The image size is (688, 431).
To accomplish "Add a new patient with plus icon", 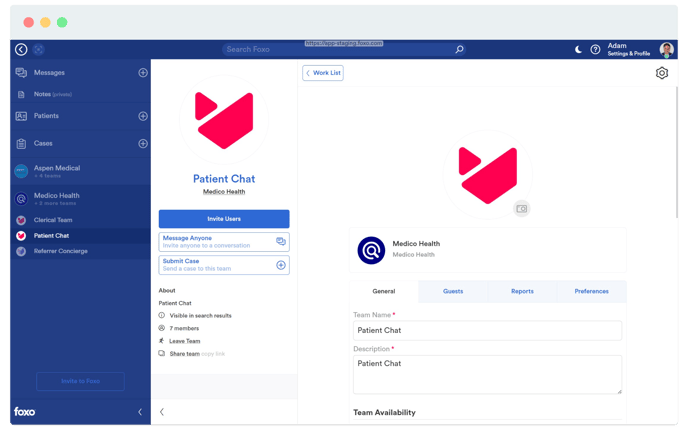I will [x=143, y=116].
